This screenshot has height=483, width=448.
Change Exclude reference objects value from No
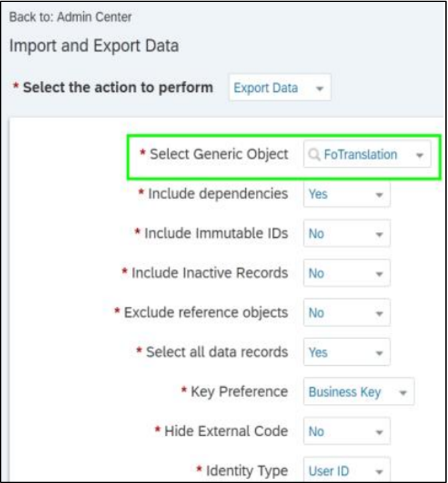point(347,312)
